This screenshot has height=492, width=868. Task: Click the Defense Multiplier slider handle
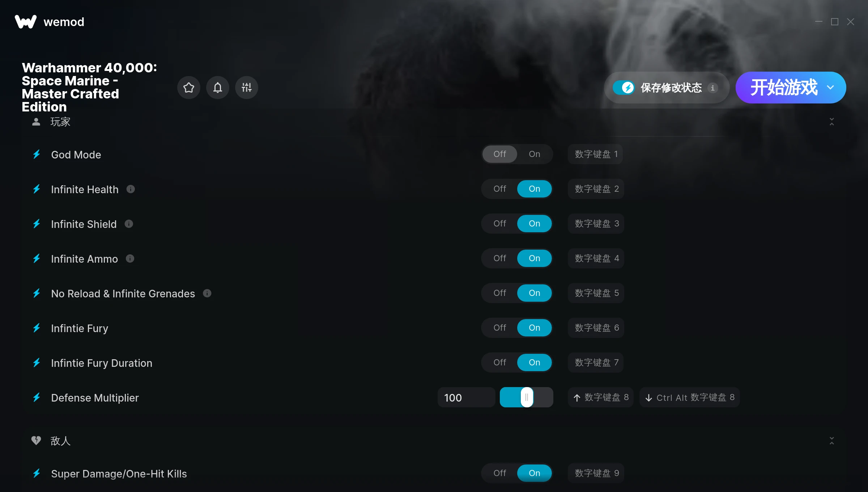(527, 398)
